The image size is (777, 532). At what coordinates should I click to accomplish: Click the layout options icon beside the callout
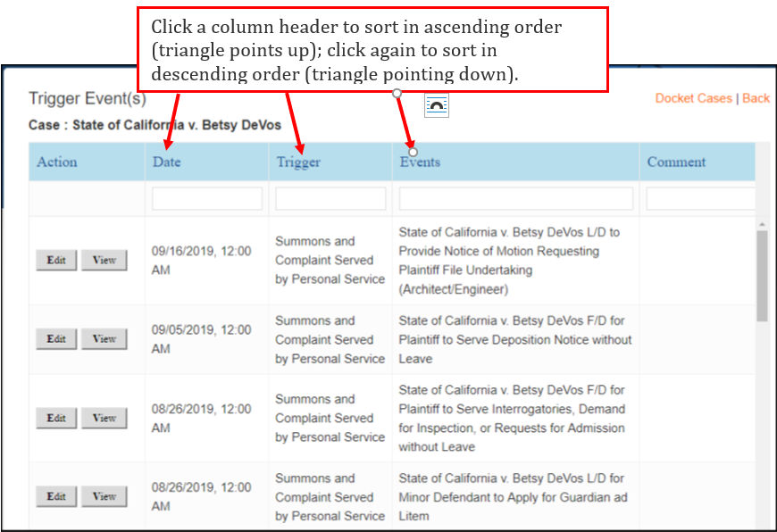[x=437, y=105]
